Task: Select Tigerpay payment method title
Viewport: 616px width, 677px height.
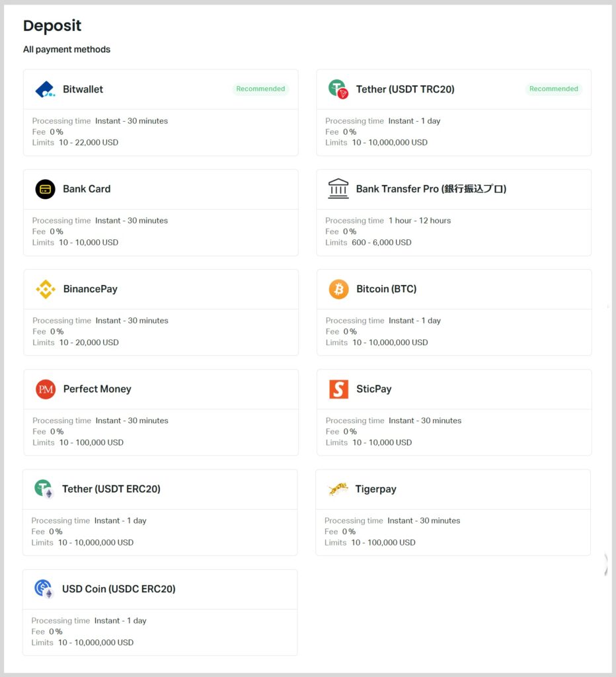Action: (375, 489)
